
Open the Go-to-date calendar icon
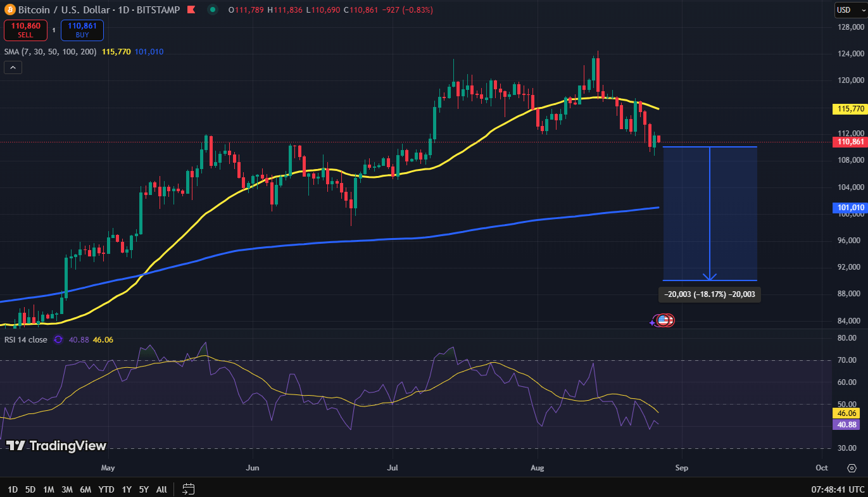pyautogui.click(x=187, y=489)
